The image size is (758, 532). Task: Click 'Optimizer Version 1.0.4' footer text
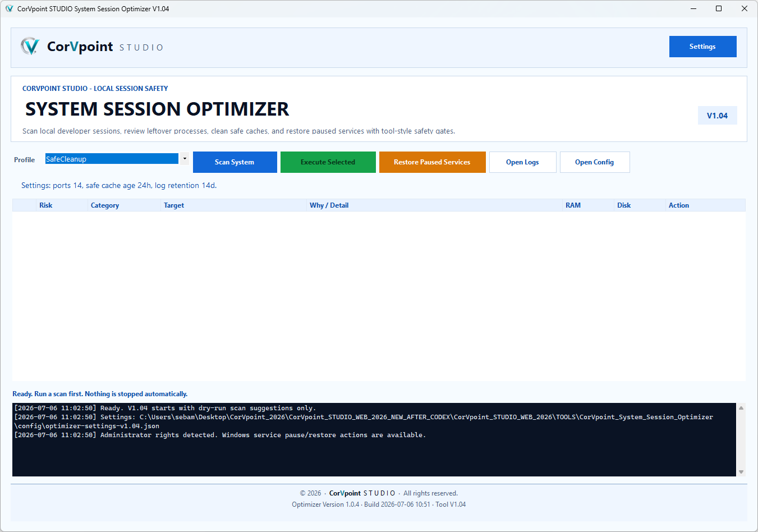pyautogui.click(x=325, y=505)
